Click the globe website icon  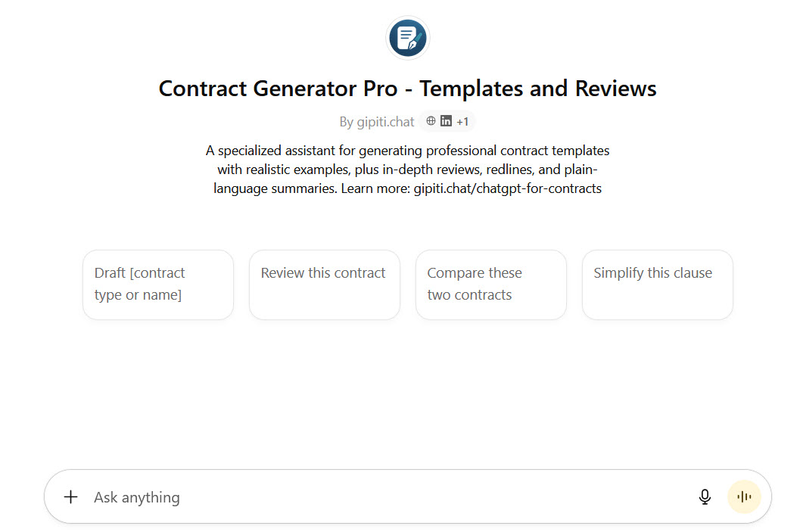(431, 121)
